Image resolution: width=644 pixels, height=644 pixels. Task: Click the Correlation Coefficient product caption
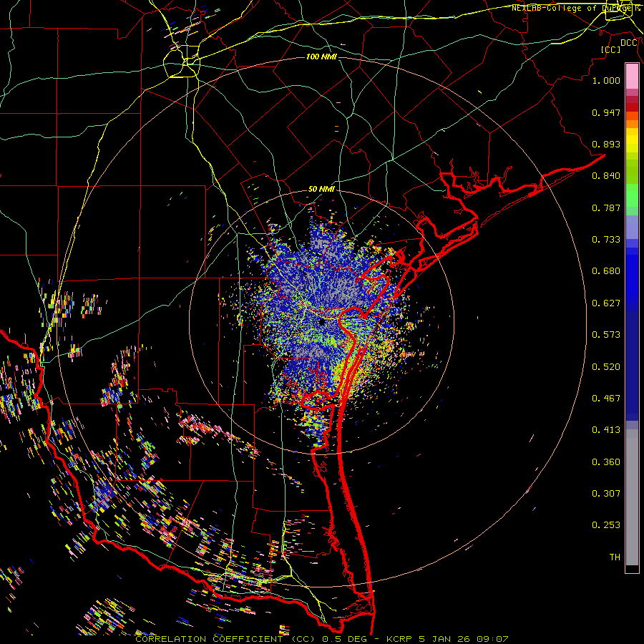point(321,639)
